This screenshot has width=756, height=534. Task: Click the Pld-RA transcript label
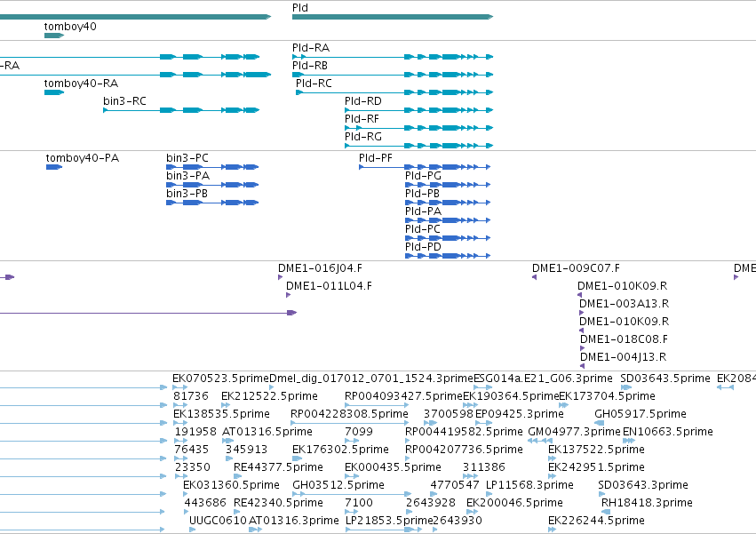311,48
